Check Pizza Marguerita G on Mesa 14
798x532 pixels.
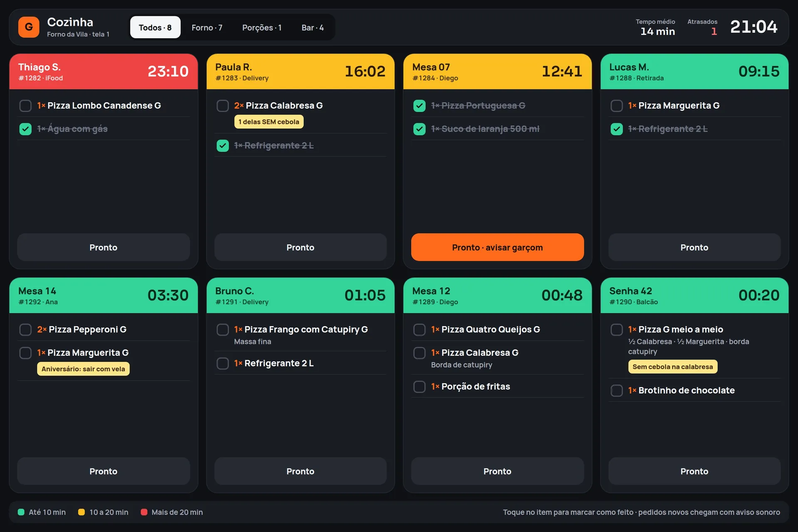(25, 353)
